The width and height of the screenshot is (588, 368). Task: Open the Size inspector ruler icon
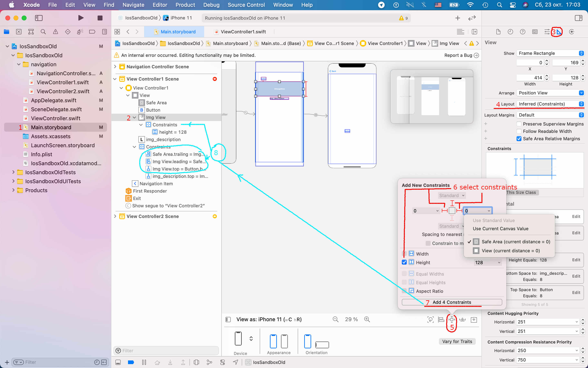click(x=559, y=32)
